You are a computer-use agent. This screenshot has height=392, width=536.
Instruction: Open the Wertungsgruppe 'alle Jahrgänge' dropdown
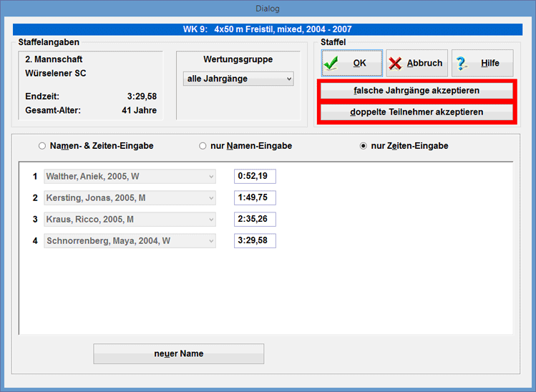238,79
